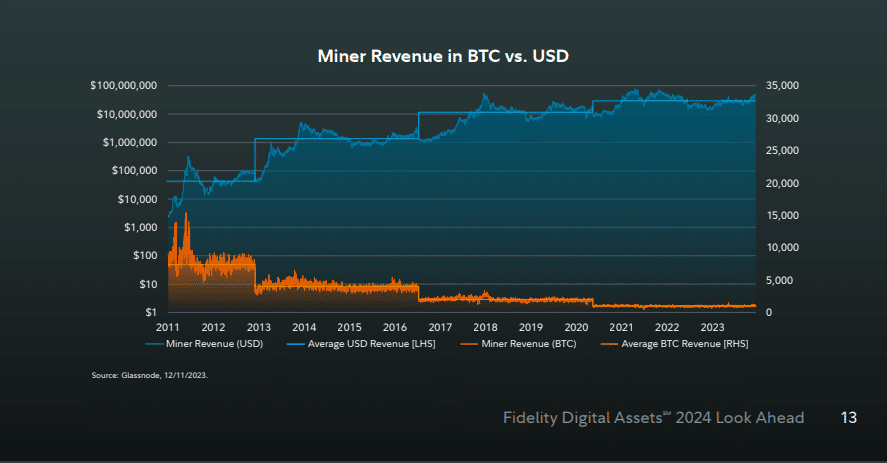Click the 2023 year label on the x-axis
This screenshot has height=463, width=887.
click(x=712, y=327)
